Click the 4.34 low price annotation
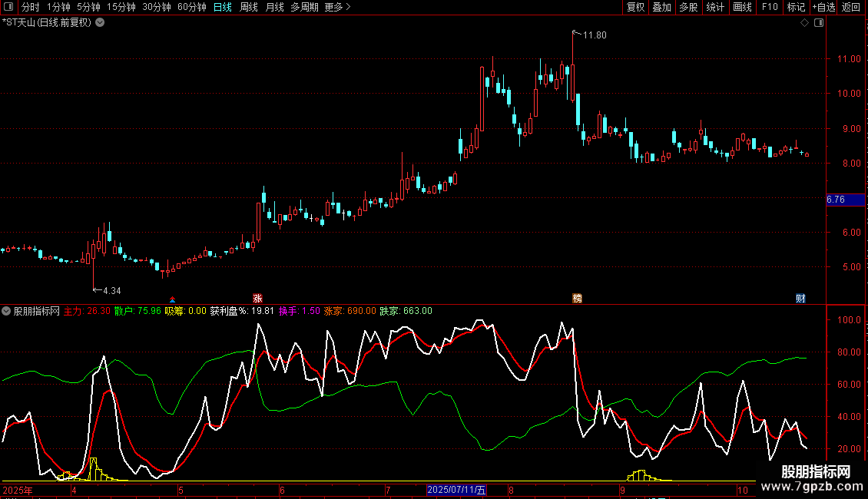 click(x=112, y=290)
